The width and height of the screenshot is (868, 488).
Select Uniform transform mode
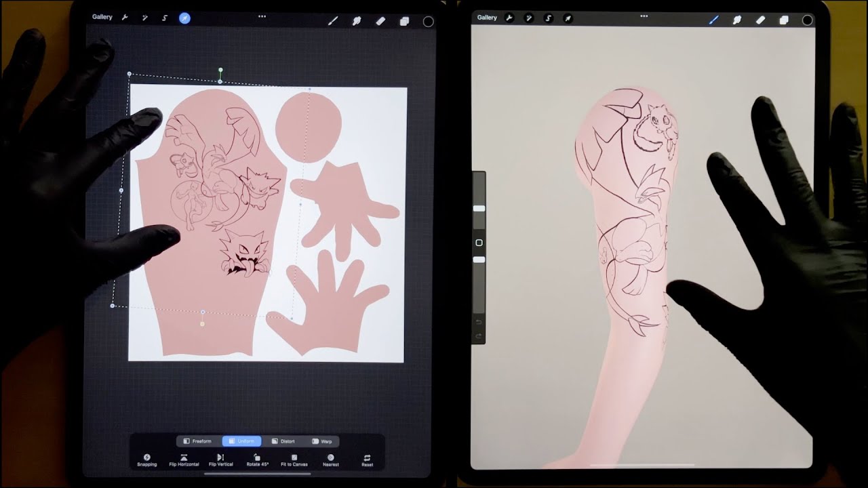click(241, 441)
